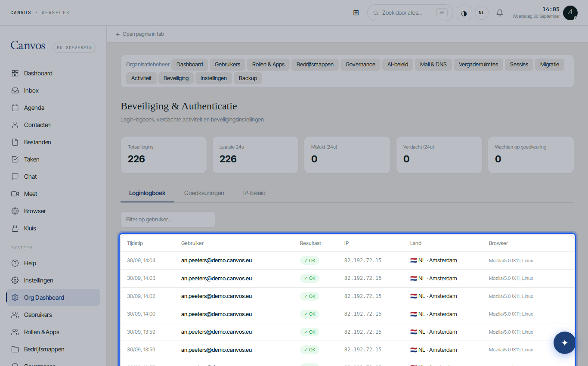Open the Mail & DNS org tab
Screen dimensions: 588x366
[x=433, y=65]
